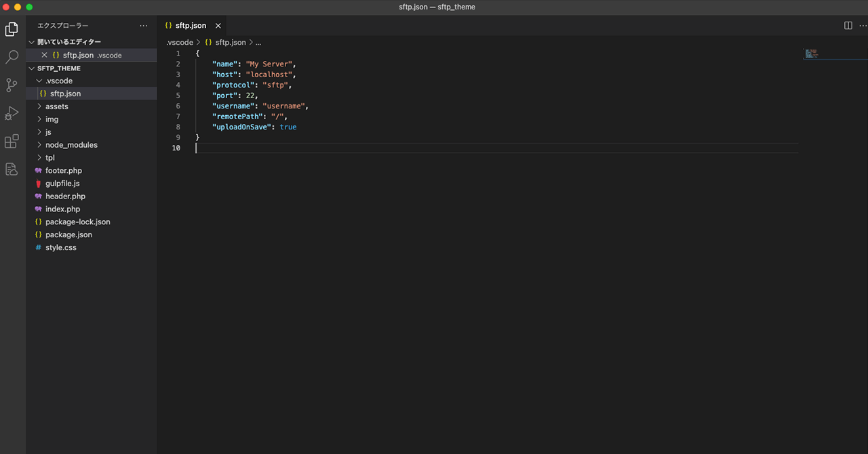Open the Search view icon
Image resolution: width=868 pixels, height=454 pixels.
(12, 58)
